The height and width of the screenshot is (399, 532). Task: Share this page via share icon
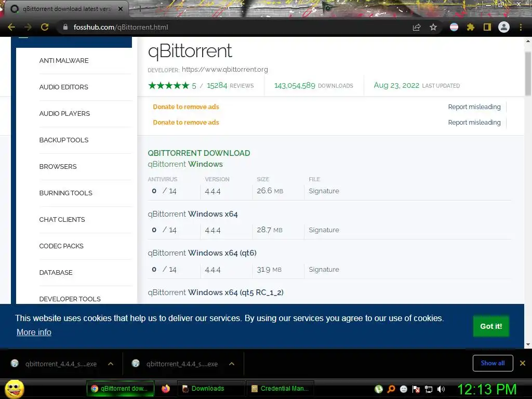click(x=417, y=27)
